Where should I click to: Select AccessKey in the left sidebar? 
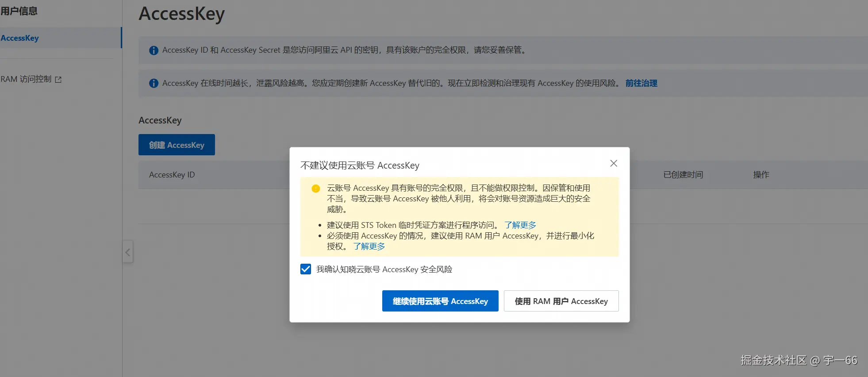(61, 38)
